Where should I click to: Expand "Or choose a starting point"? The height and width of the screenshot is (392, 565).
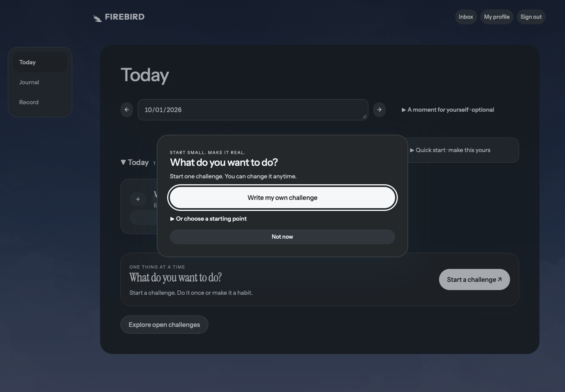(x=208, y=219)
